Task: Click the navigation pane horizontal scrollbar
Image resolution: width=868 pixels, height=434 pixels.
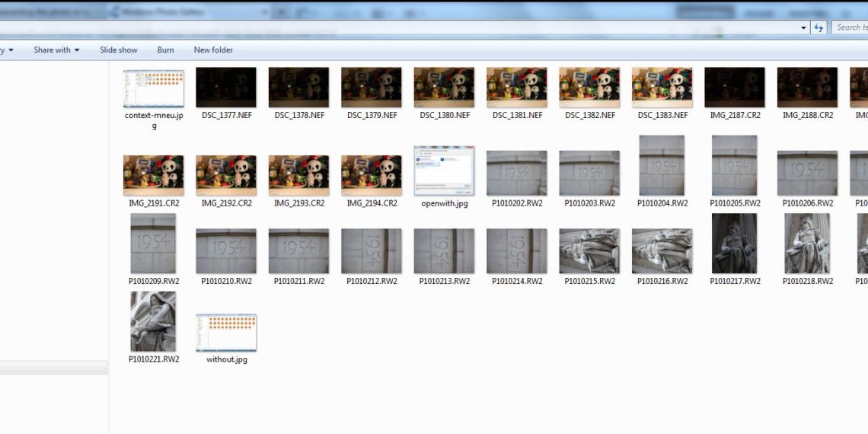Action: (x=54, y=368)
